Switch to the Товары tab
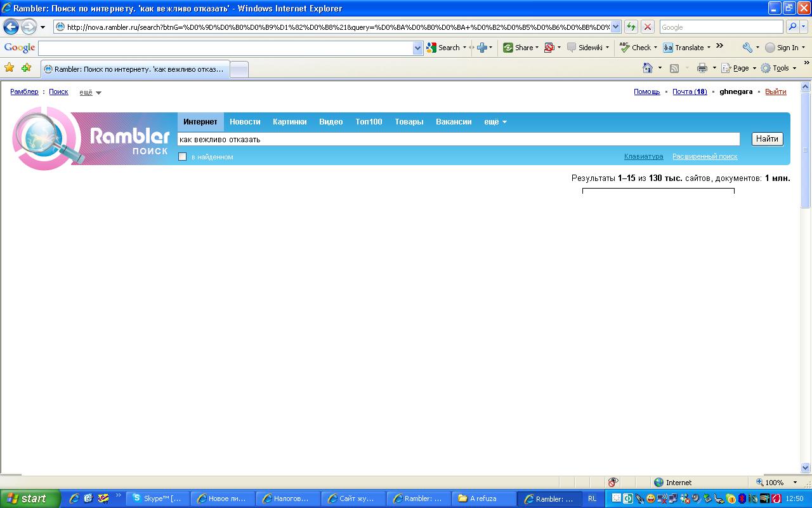Image resolution: width=812 pixels, height=508 pixels. pyautogui.click(x=409, y=122)
